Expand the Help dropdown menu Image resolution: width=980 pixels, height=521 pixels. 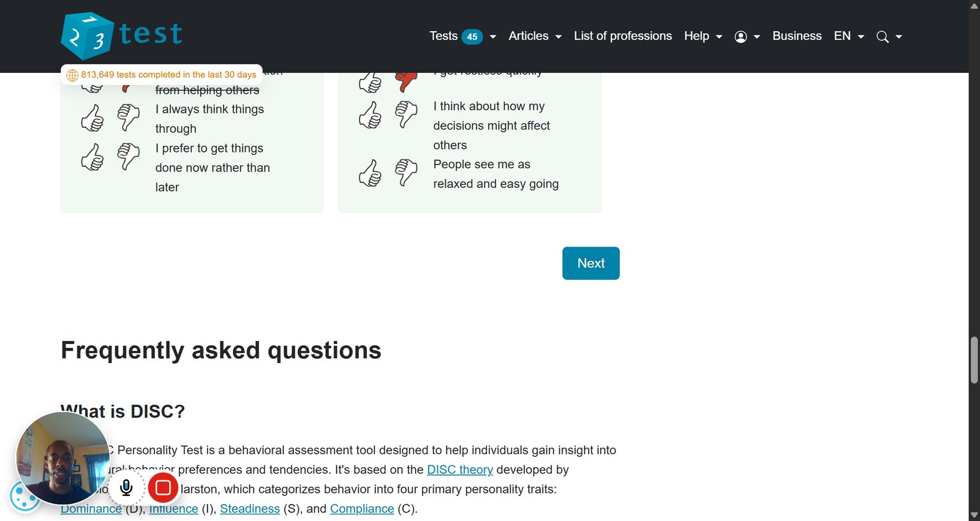pyautogui.click(x=703, y=36)
